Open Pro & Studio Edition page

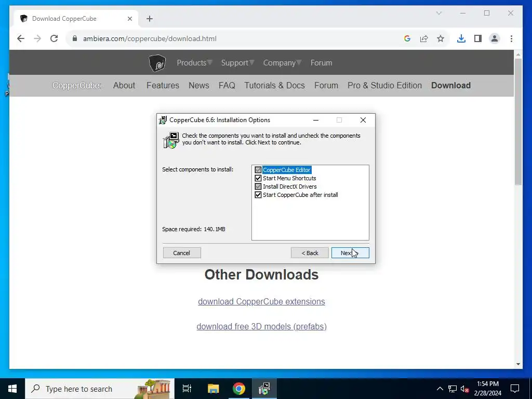(385, 86)
